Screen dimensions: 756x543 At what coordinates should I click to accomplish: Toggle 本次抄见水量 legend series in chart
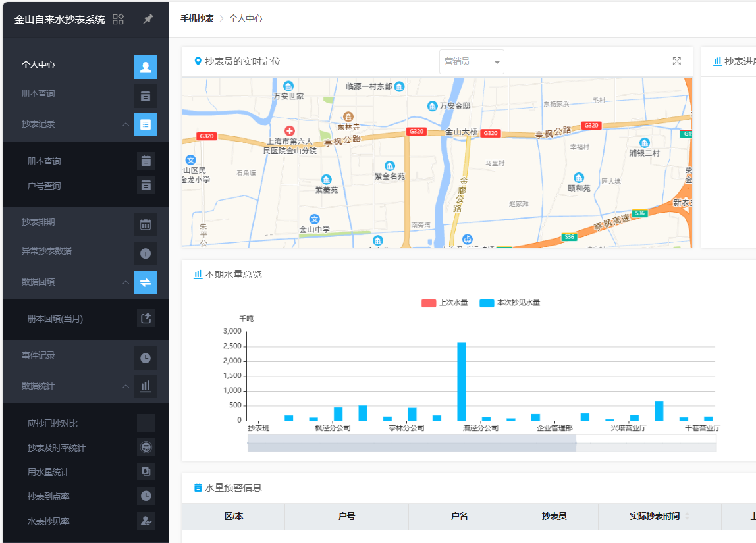click(510, 303)
